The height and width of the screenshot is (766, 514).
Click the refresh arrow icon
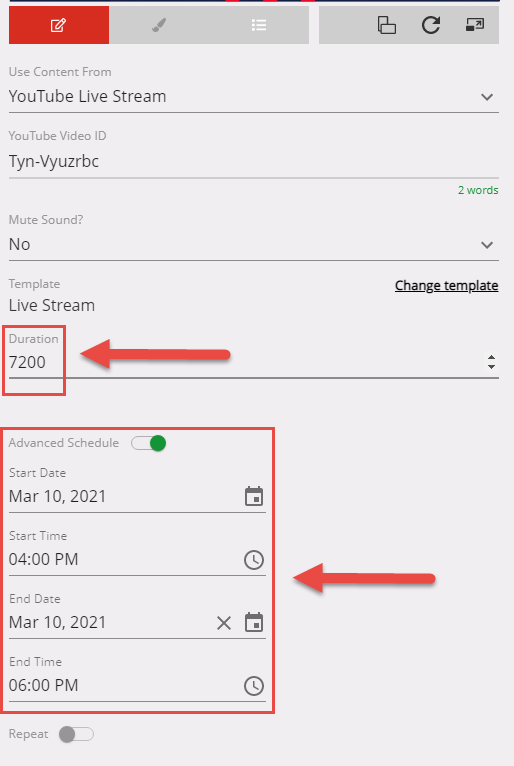[x=431, y=25]
